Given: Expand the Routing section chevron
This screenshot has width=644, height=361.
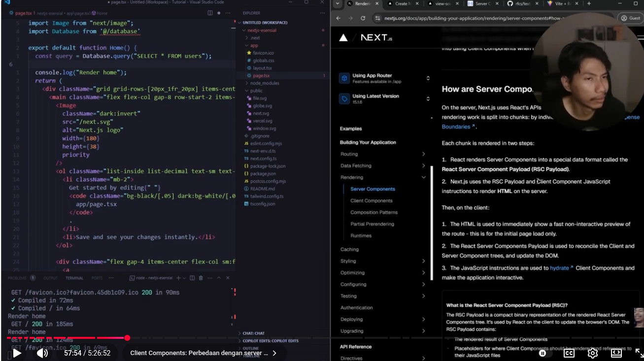Looking at the screenshot, I should point(423,154).
